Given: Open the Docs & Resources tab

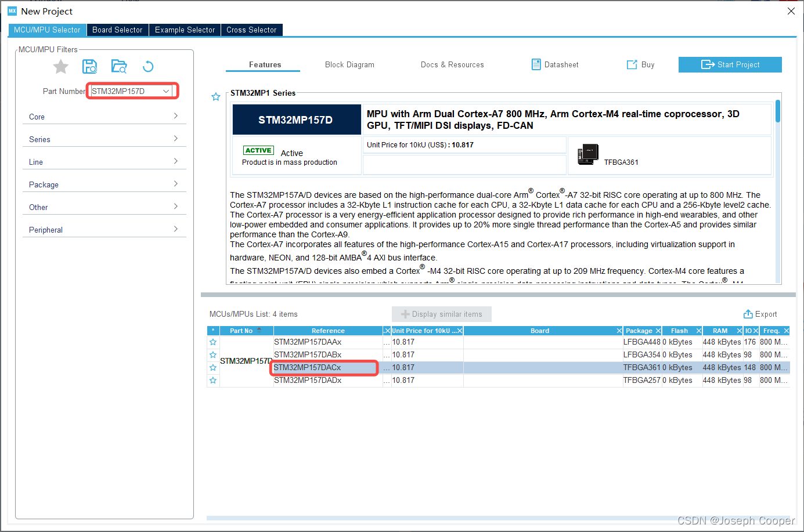Looking at the screenshot, I should [452, 64].
